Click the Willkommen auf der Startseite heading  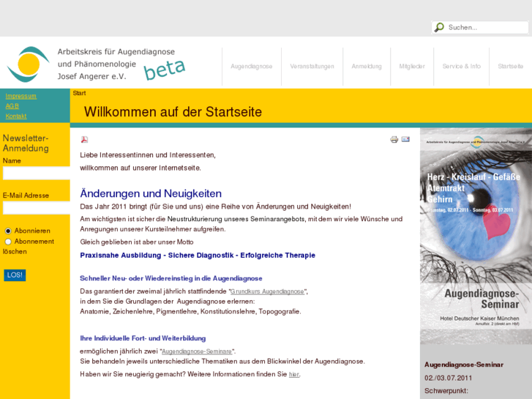coord(173,112)
